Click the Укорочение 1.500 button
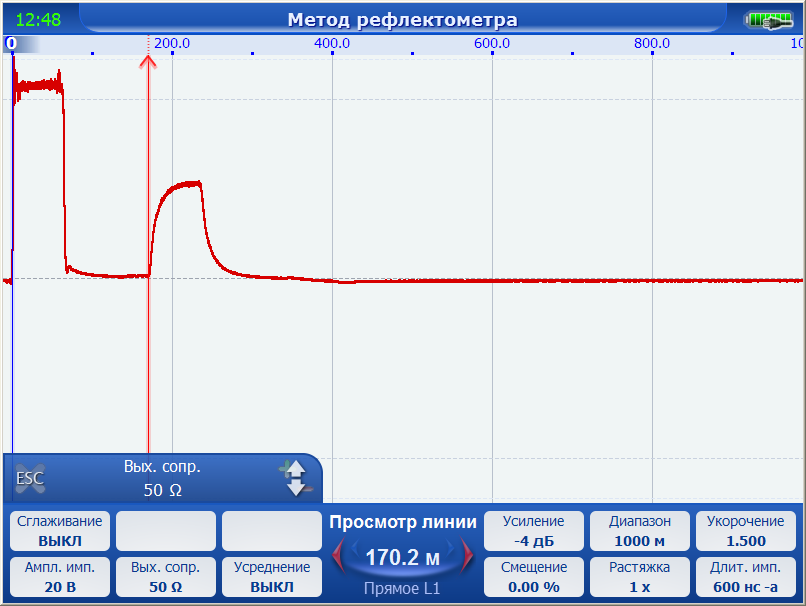806x606 pixels. tap(745, 531)
